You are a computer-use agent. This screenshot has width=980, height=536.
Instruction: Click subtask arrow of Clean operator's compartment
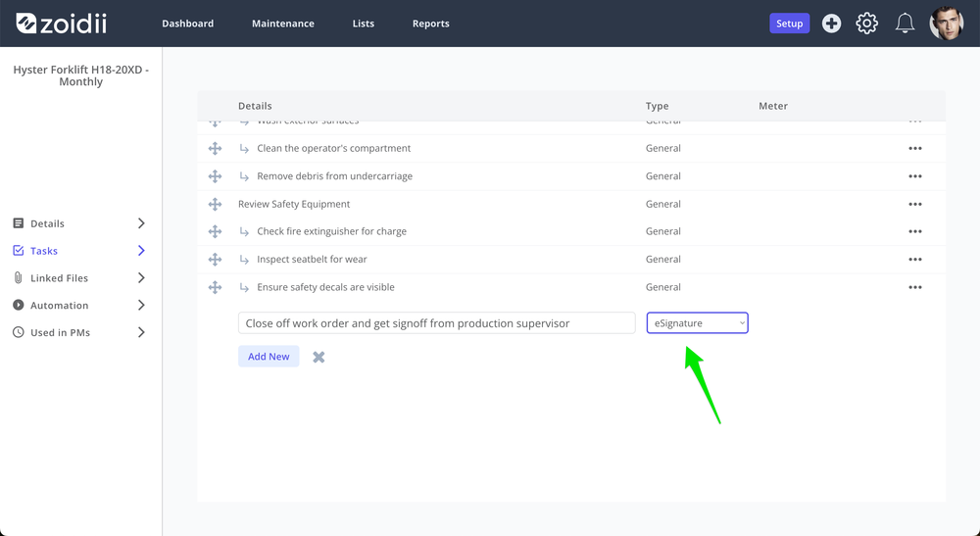244,149
